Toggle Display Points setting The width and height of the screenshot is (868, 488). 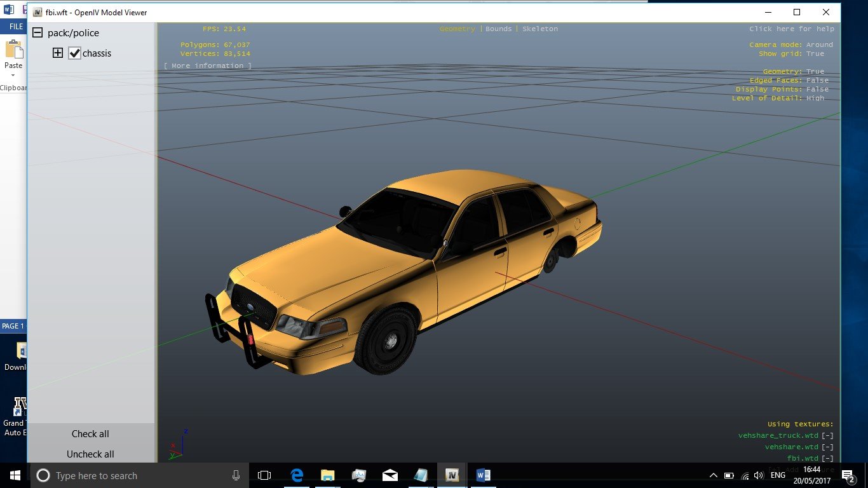817,90
